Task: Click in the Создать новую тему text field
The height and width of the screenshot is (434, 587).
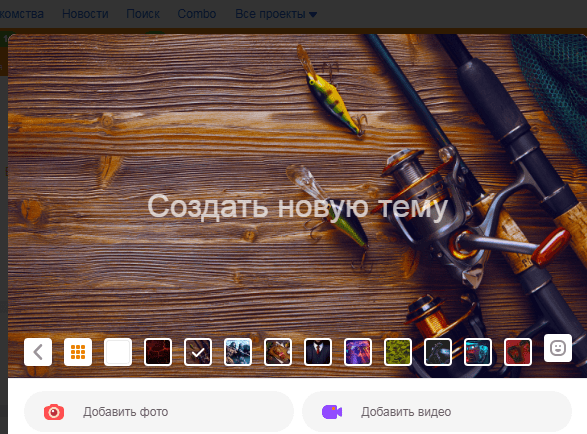Action: [x=298, y=206]
